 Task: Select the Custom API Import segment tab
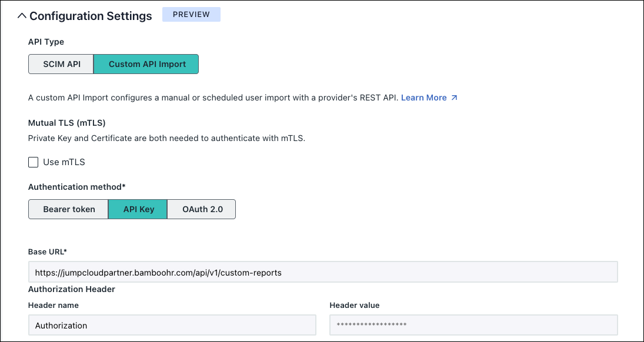click(x=146, y=63)
